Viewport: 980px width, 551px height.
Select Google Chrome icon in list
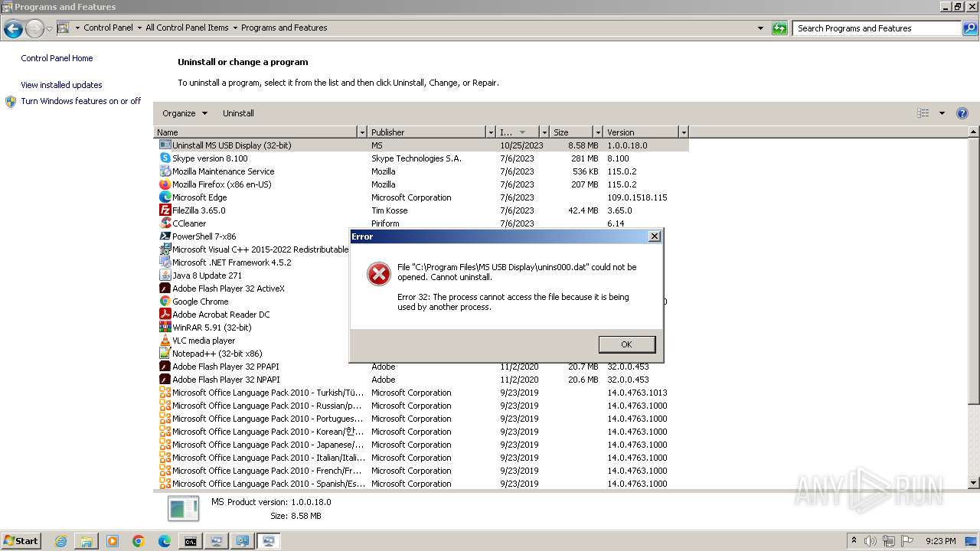[x=165, y=302]
